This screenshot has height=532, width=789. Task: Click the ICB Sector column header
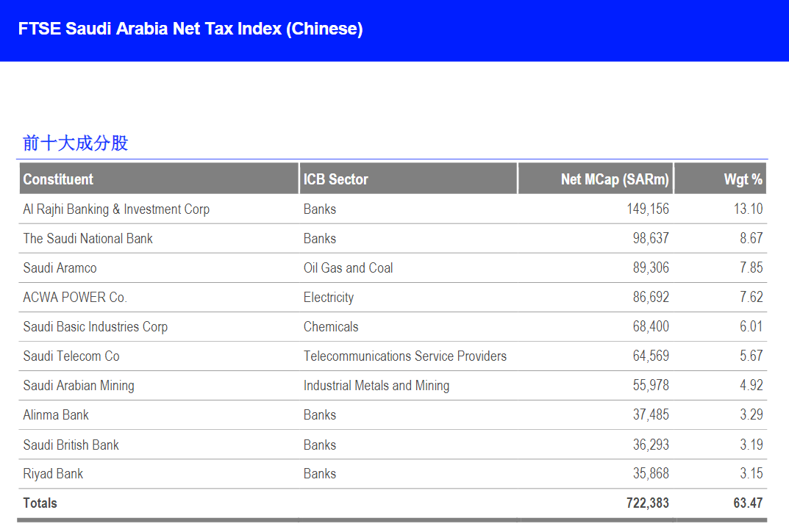[408, 179]
